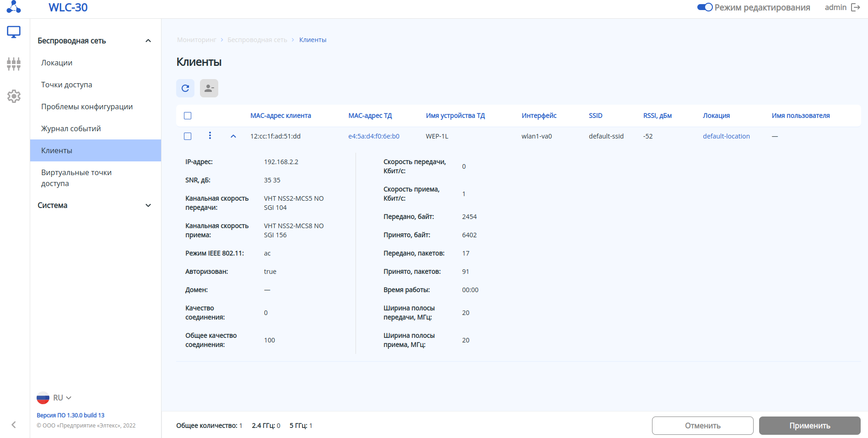The width and height of the screenshot is (868, 438).
Task: Click the device name WEP-1L
Action: [x=437, y=136]
